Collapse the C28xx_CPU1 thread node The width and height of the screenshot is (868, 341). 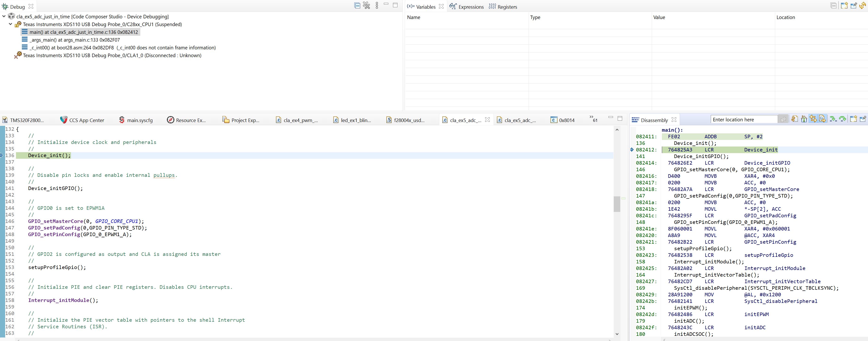click(x=10, y=24)
